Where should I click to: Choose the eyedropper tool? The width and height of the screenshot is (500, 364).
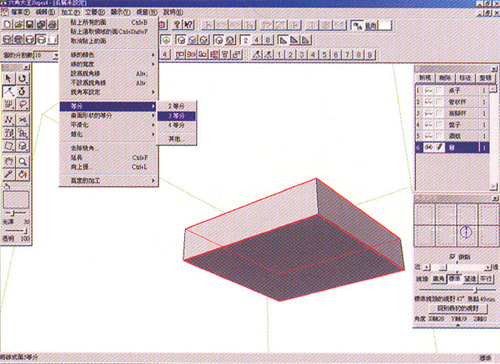9,174
